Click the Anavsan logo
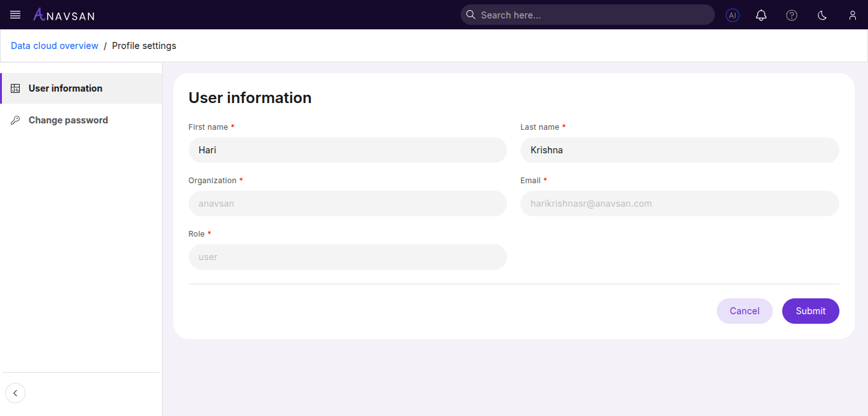 tap(63, 14)
